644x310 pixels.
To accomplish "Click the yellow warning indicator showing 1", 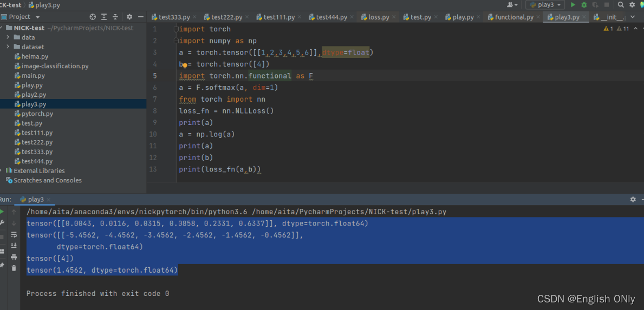I will (x=608, y=29).
